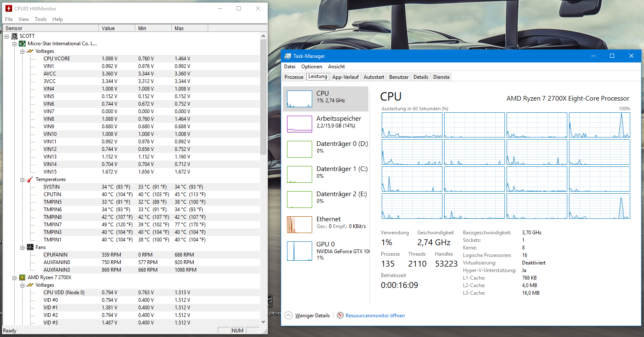
Task: Collapse the Fans tree node
Action: (22, 247)
